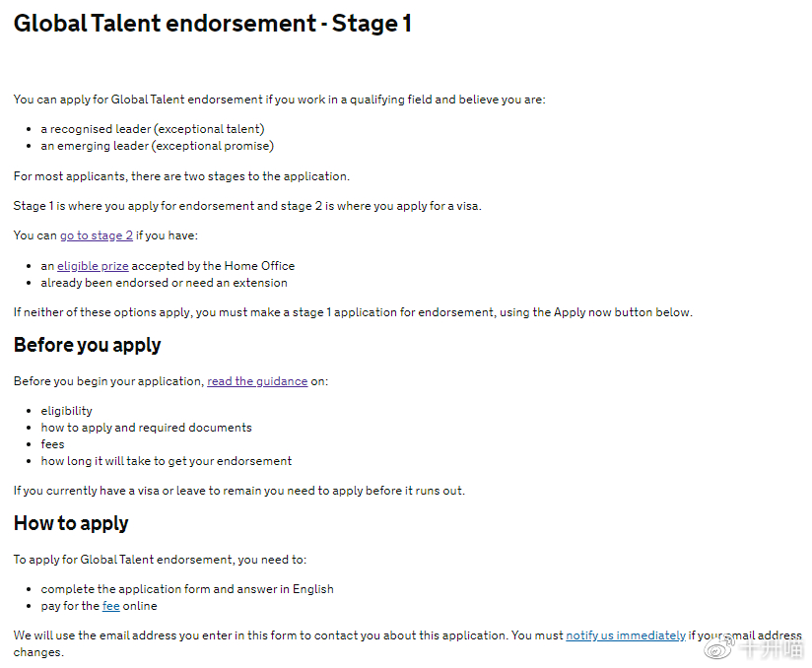Click the 'How to apply' heading

pos(71,523)
